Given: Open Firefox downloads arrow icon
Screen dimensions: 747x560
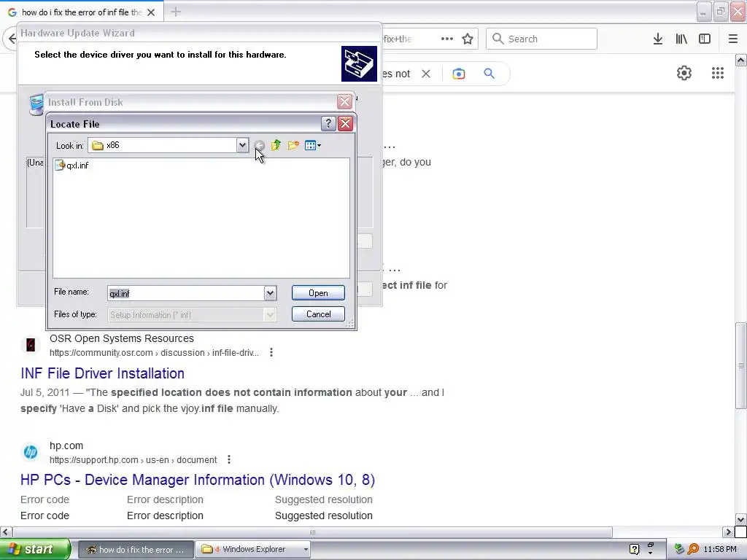Looking at the screenshot, I should 658,39.
